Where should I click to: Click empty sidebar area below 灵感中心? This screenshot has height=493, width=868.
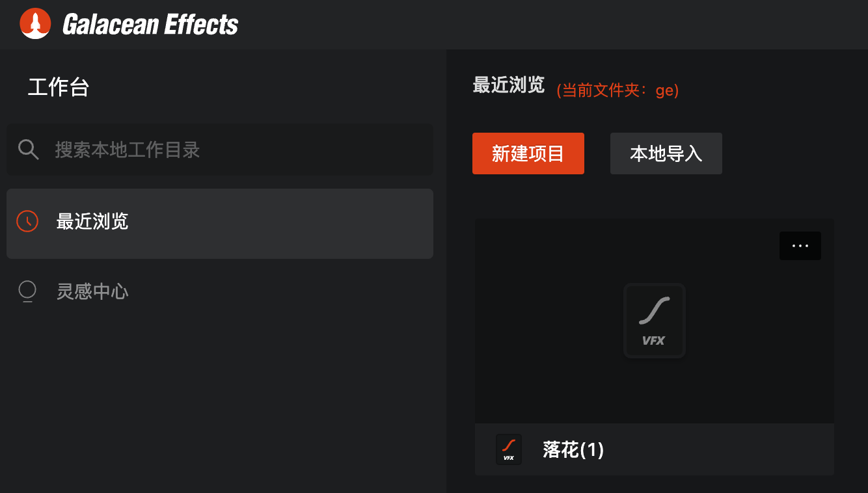click(220, 403)
